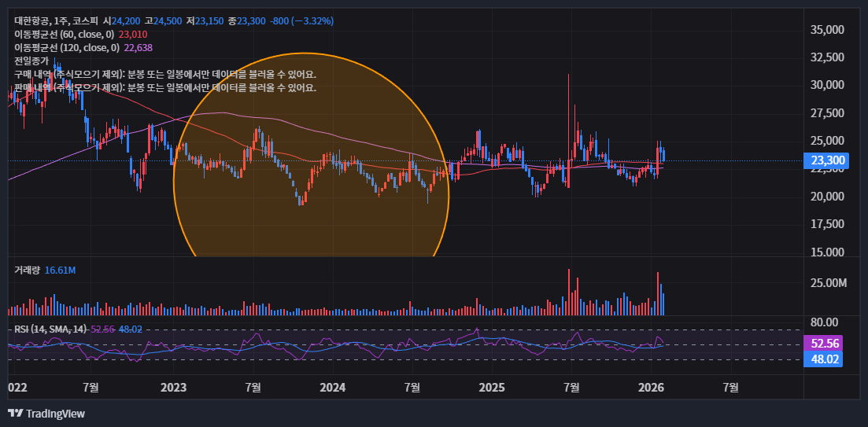Viewport: 868px width, 427px height.
Task: Click the 전일종가 indicator label
Action: point(31,61)
